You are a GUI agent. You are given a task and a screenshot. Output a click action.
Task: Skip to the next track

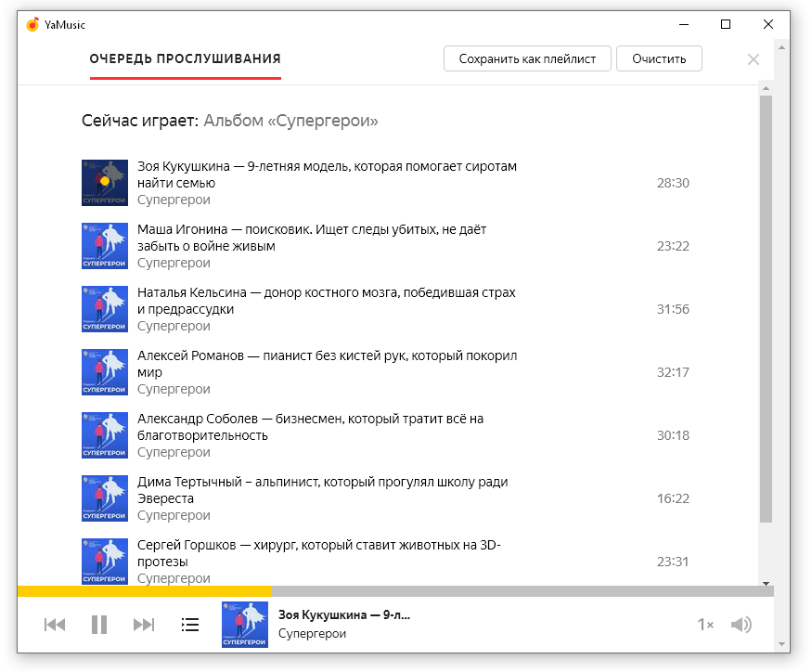(144, 625)
